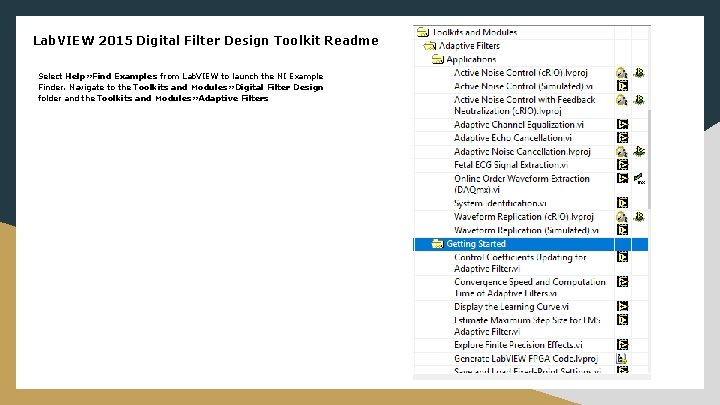The width and height of the screenshot is (720, 405).
Task: Select 'Adaptive Noise Cancellation.lvproj' entry text
Action: [522, 152]
